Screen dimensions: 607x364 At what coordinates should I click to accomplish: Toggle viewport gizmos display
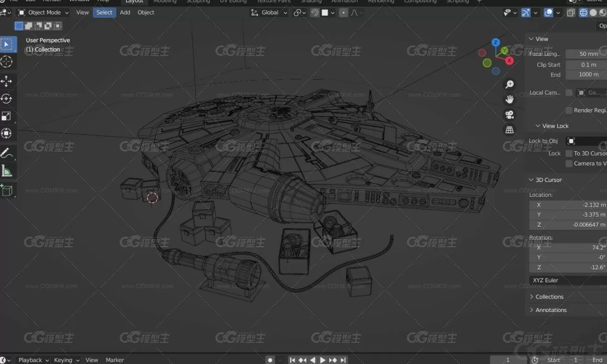click(526, 13)
